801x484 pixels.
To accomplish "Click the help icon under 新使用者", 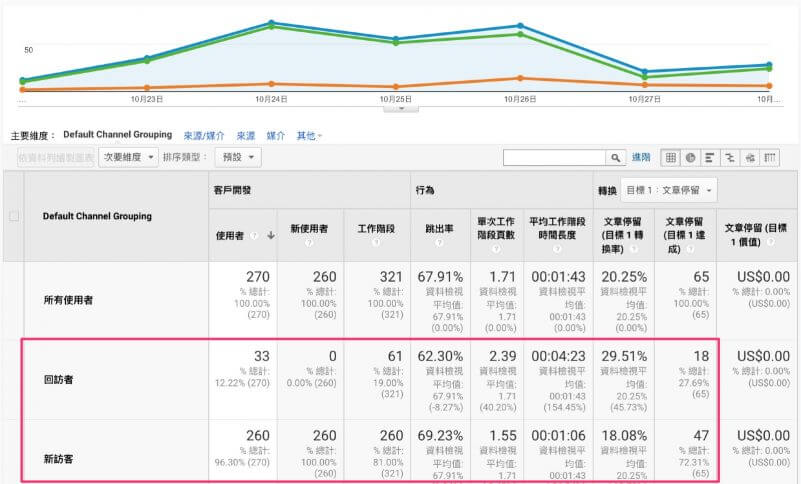I will [309, 242].
